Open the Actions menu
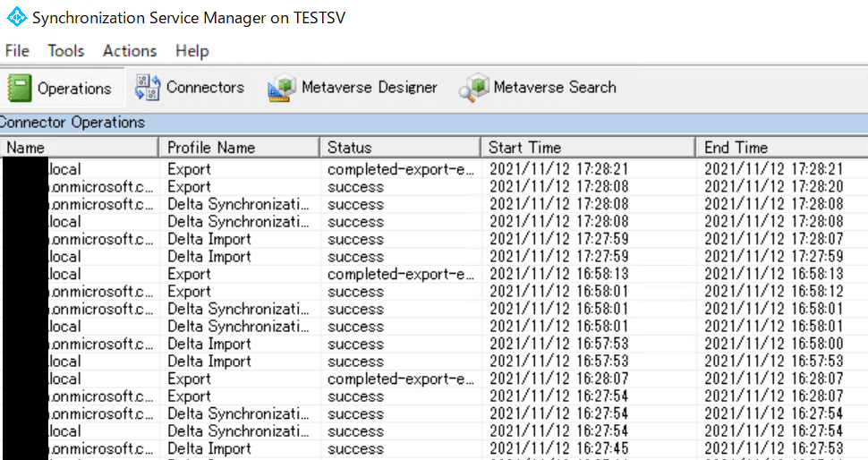This screenshot has width=868, height=460. (x=130, y=51)
